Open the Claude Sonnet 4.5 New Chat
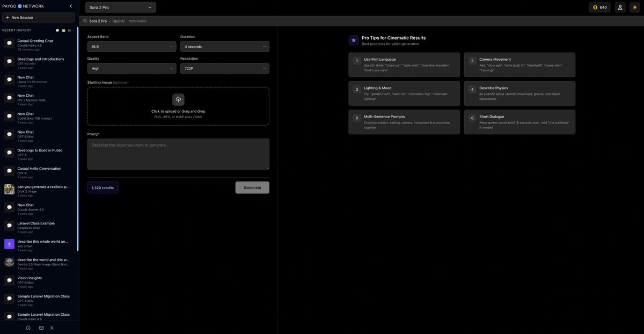This screenshot has width=644, height=334. (x=38, y=207)
